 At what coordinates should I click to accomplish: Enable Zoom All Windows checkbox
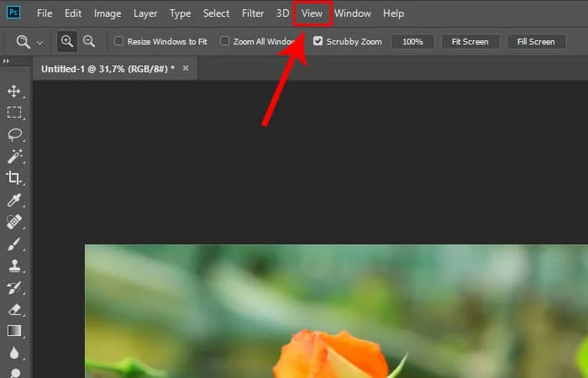[224, 41]
